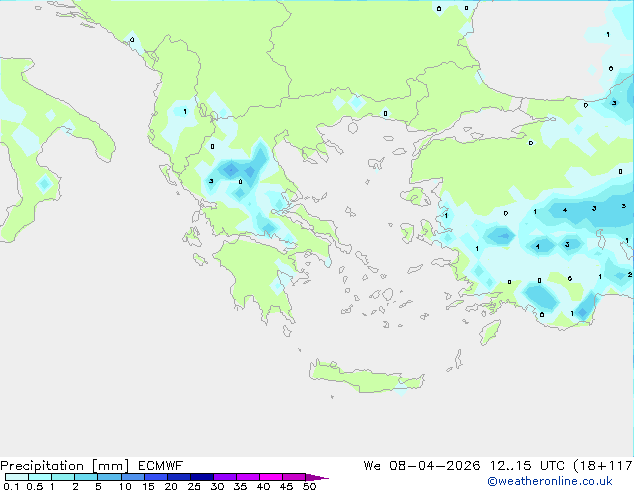
Task: Select the 1–2 mm legend color swatch
Action: (x=63, y=477)
